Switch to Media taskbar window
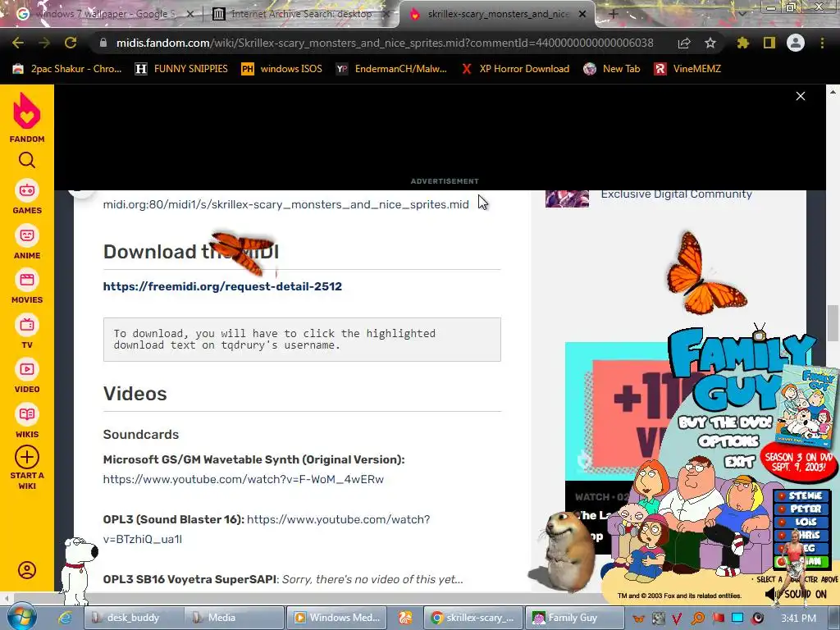Screen dimensions: 840x630 (x=234, y=618)
